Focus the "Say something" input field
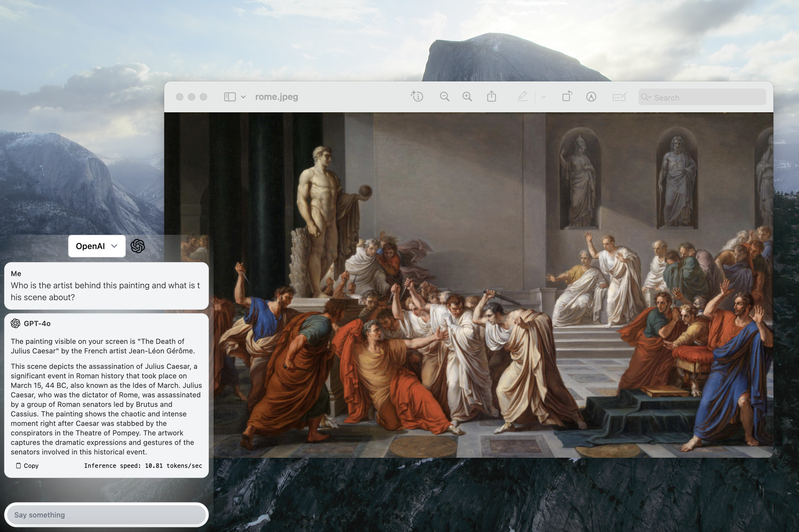The image size is (799, 532). (x=106, y=515)
